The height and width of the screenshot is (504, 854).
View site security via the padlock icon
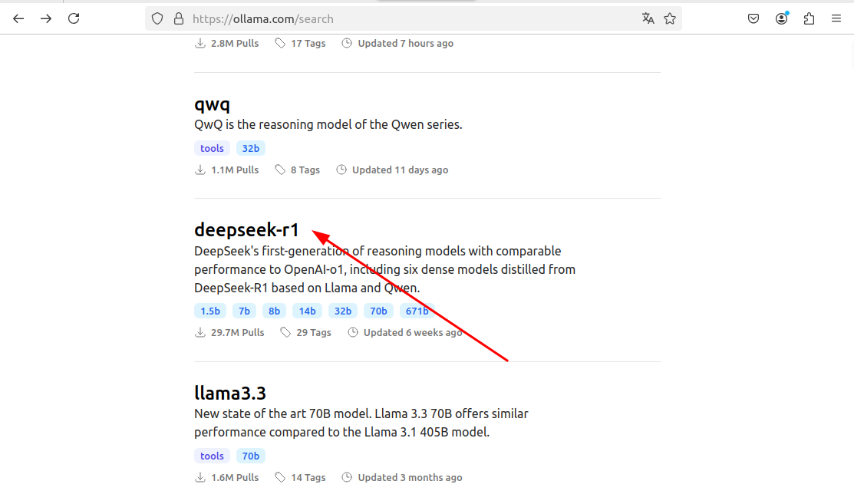(x=179, y=19)
